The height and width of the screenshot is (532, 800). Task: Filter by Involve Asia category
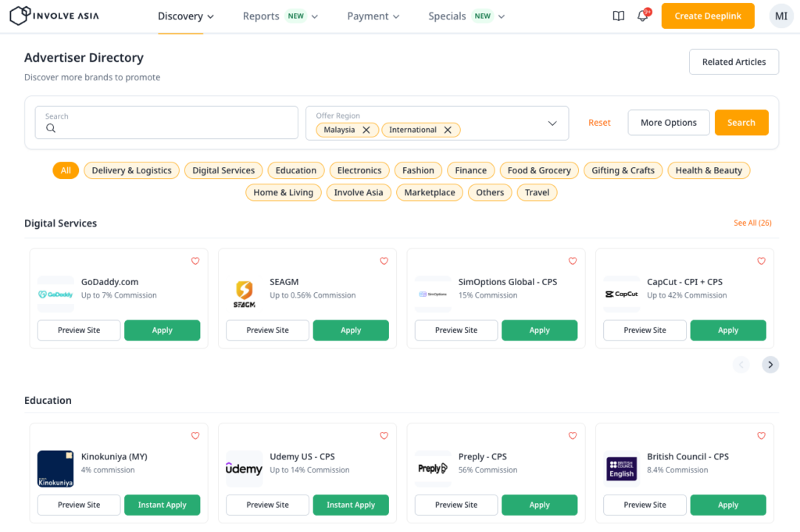click(359, 192)
